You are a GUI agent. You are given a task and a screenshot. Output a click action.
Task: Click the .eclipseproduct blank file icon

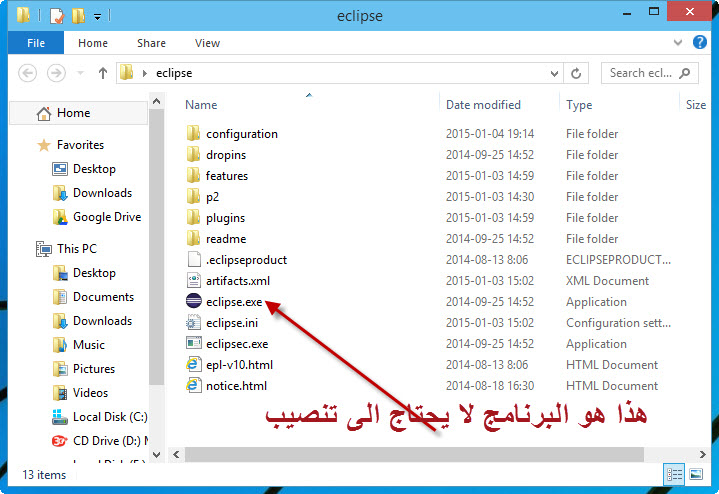[194, 259]
